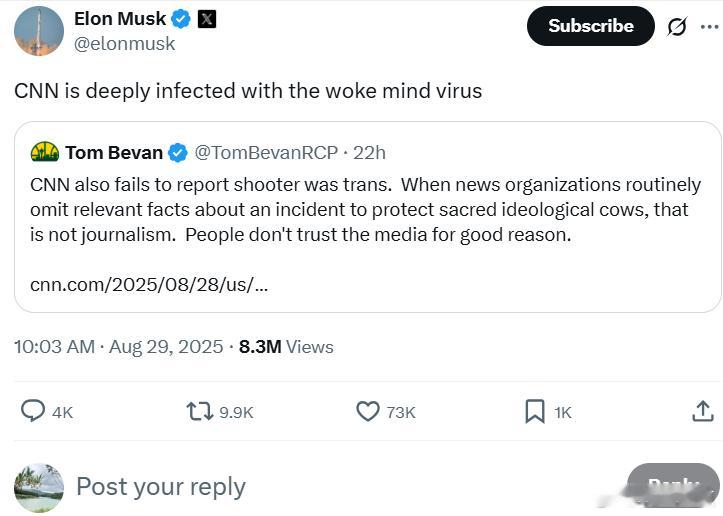Open the @TomBevanRCP handle
Image resolution: width=723 pixels, height=516 pixels.
[266, 153]
